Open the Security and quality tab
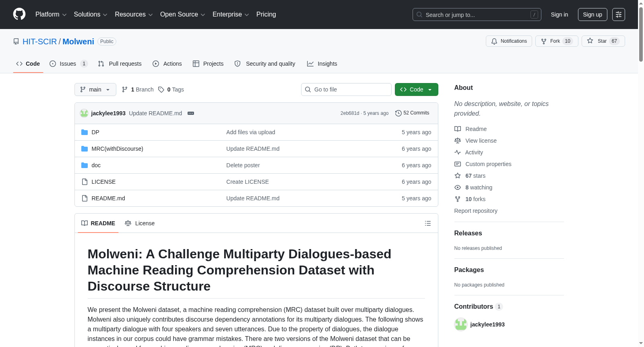The width and height of the screenshot is (644, 347). tap(265, 64)
